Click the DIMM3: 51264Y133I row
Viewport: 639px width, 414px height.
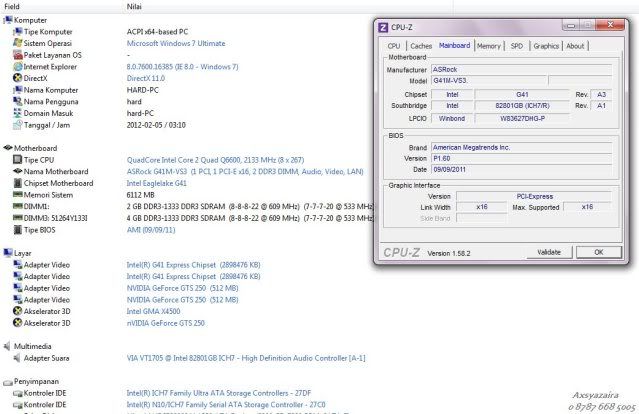coord(187,218)
